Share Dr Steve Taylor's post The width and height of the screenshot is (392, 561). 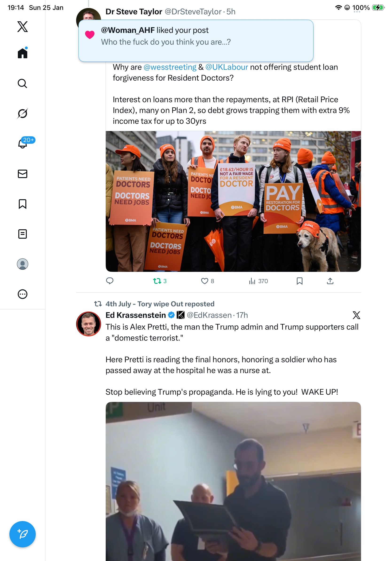pos(330,281)
